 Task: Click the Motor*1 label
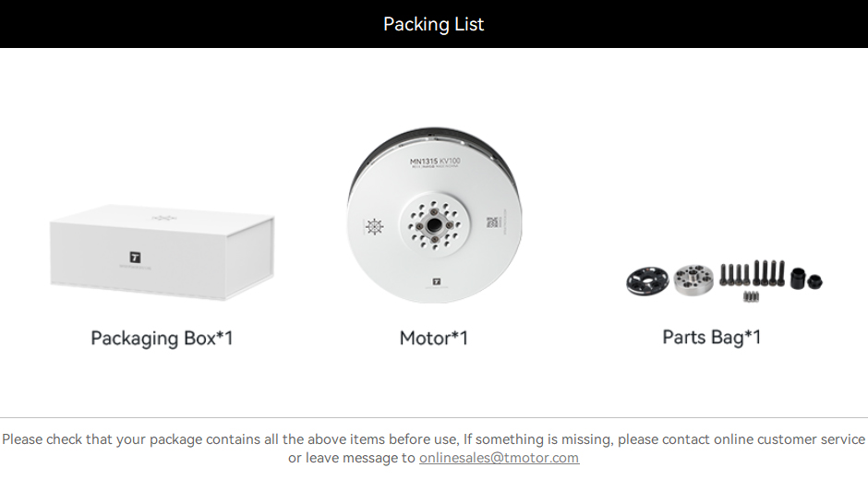pos(434,338)
